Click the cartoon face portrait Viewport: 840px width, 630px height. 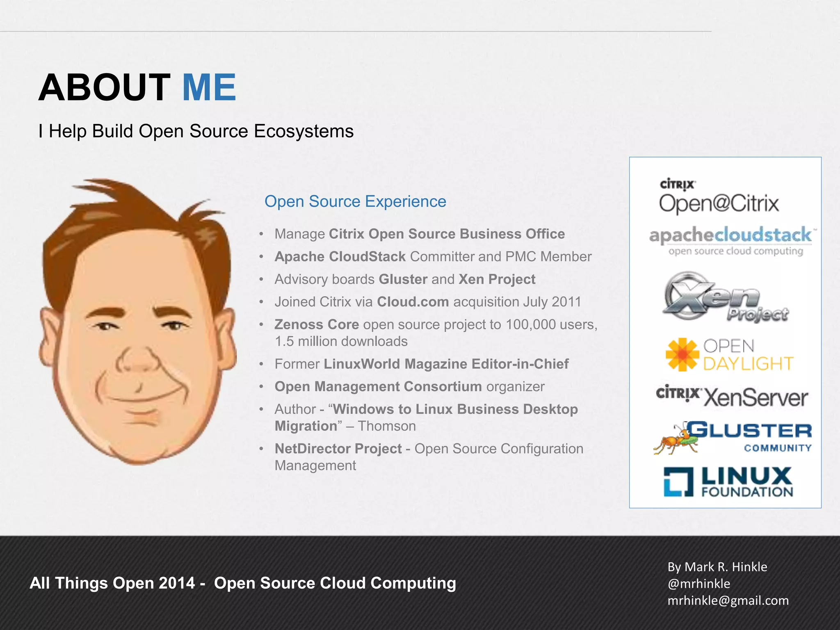[138, 322]
